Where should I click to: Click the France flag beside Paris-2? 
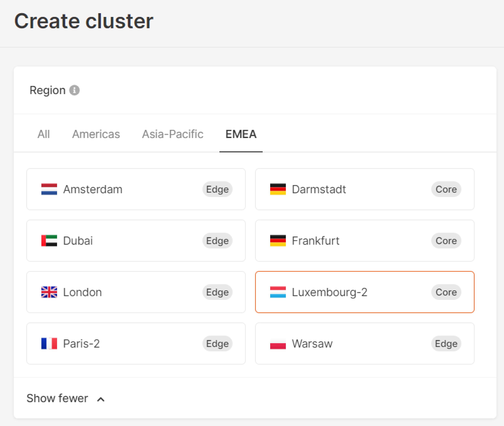tap(49, 343)
